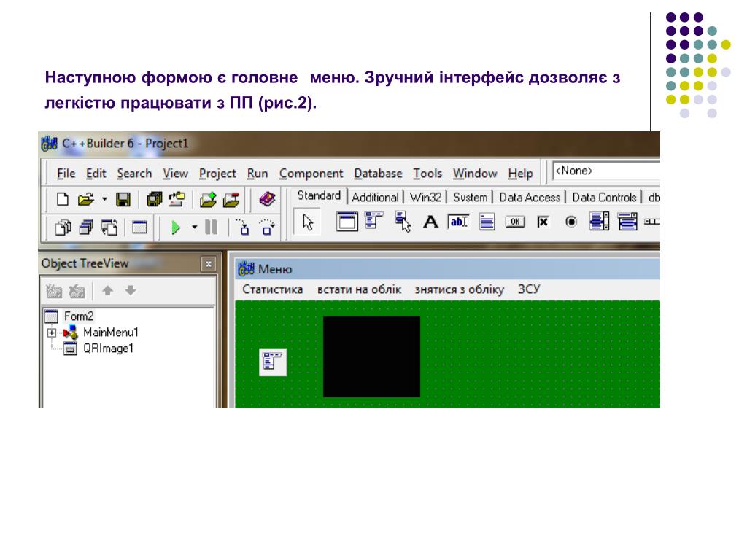Select the ListBox component in palette
This screenshot has width=747, height=560.
[600, 222]
